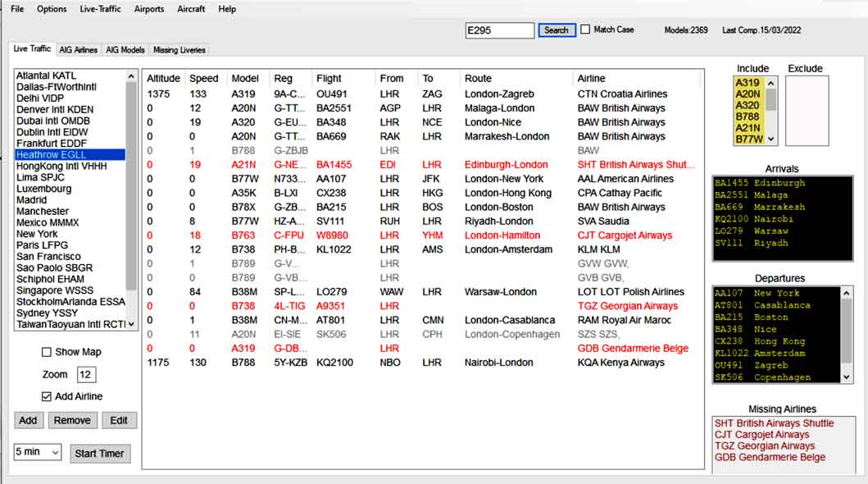Enable the Show Map checkbox
Screen dimensions: 868x484
point(47,352)
